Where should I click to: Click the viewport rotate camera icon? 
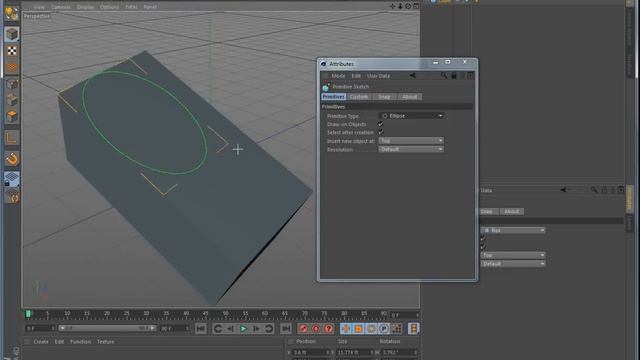(x=408, y=6)
